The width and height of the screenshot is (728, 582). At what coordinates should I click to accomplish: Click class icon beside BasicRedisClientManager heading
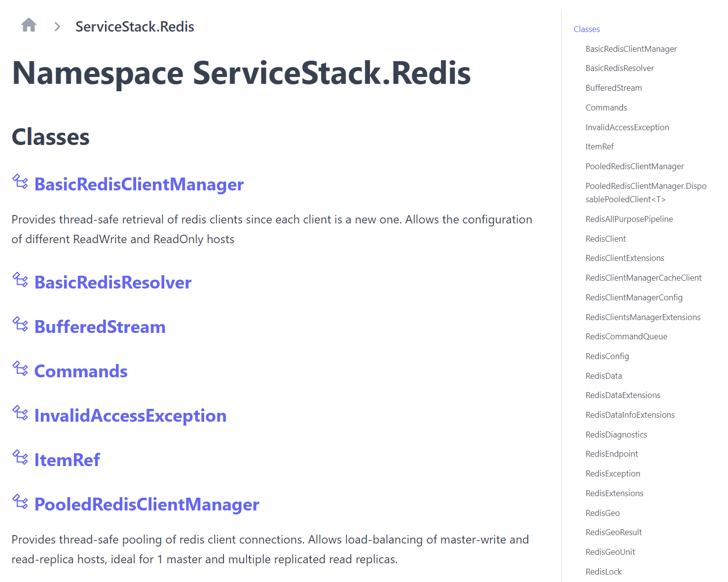20,182
